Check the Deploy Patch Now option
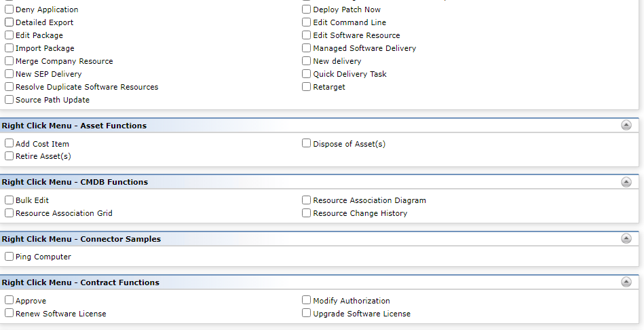 (307, 9)
